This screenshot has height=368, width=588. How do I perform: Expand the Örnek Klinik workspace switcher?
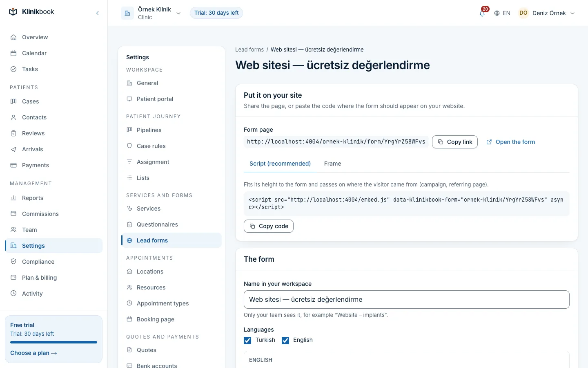[x=151, y=13]
